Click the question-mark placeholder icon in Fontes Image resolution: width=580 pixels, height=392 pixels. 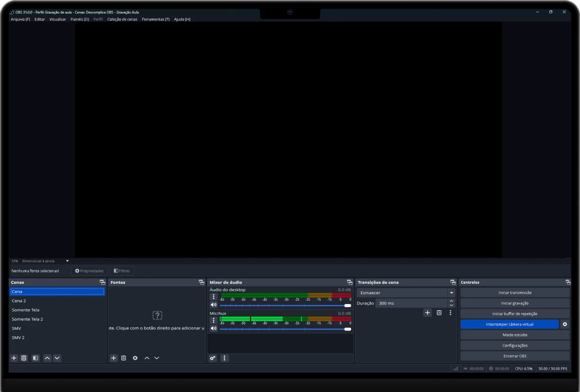[157, 315]
